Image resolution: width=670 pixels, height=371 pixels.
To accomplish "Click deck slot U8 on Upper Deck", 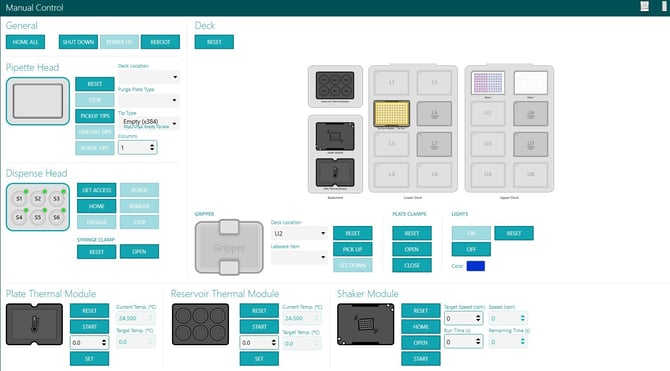I will pos(530,175).
